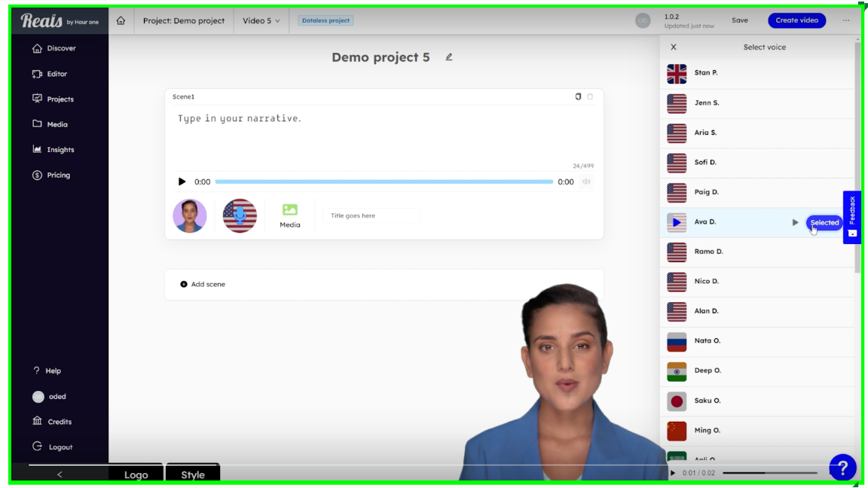The width and height of the screenshot is (868, 488).
Task: Collapse the sidebar with the left chevron
Action: pyautogui.click(x=60, y=474)
